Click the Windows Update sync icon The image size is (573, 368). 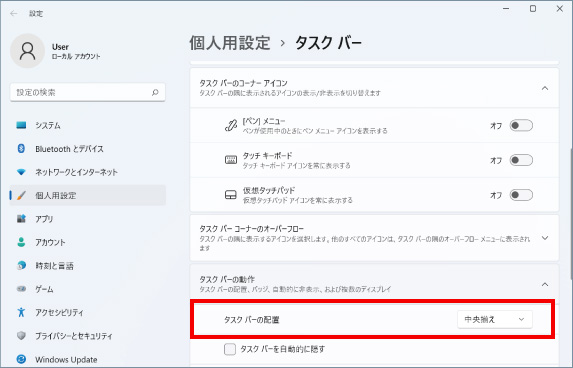point(21,359)
